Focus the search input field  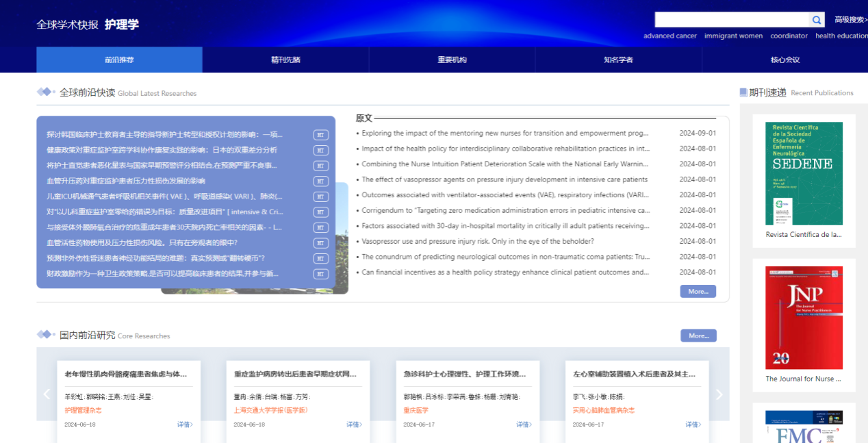tap(731, 20)
